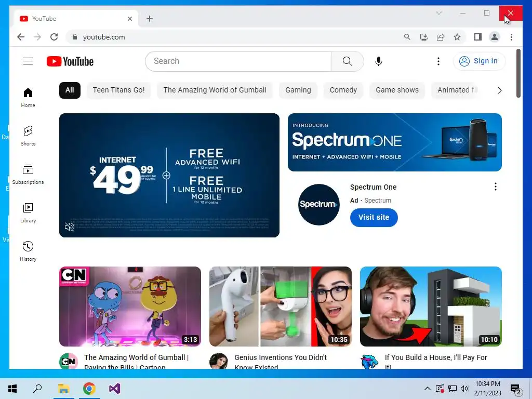Open If You Build a House title
The height and width of the screenshot is (399, 532).
(x=436, y=362)
